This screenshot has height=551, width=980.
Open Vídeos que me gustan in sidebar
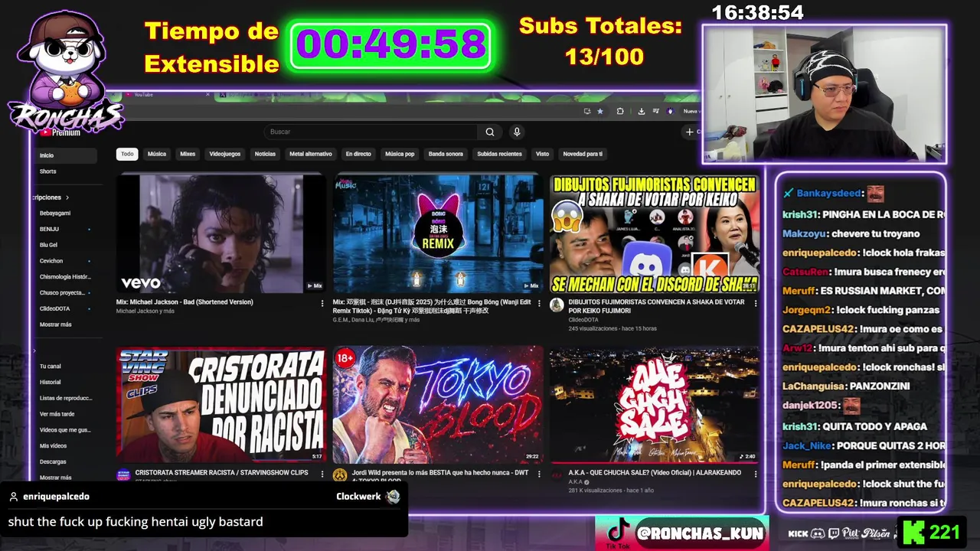click(64, 430)
